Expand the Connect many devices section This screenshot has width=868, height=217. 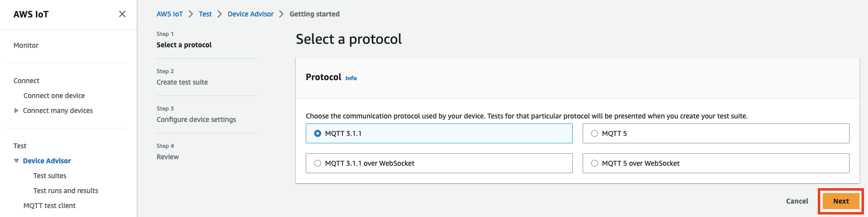click(x=16, y=110)
